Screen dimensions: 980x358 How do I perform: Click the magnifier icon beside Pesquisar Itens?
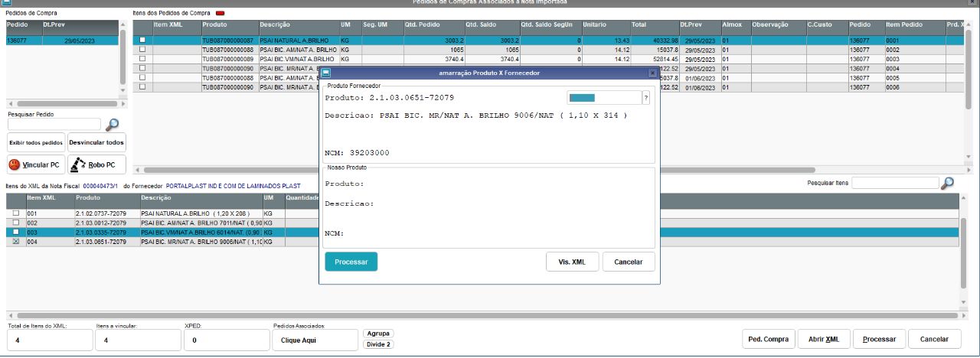coord(947,183)
